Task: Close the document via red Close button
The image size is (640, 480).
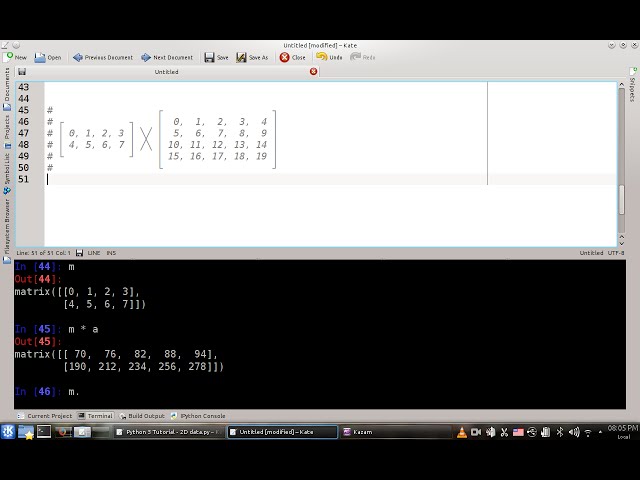Action: click(x=292, y=58)
